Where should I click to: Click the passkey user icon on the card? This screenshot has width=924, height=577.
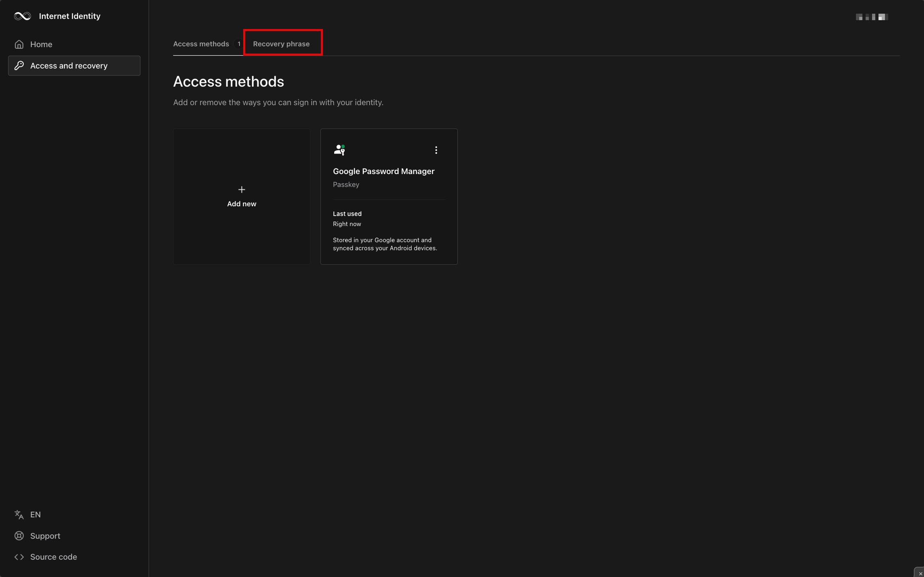[339, 150]
